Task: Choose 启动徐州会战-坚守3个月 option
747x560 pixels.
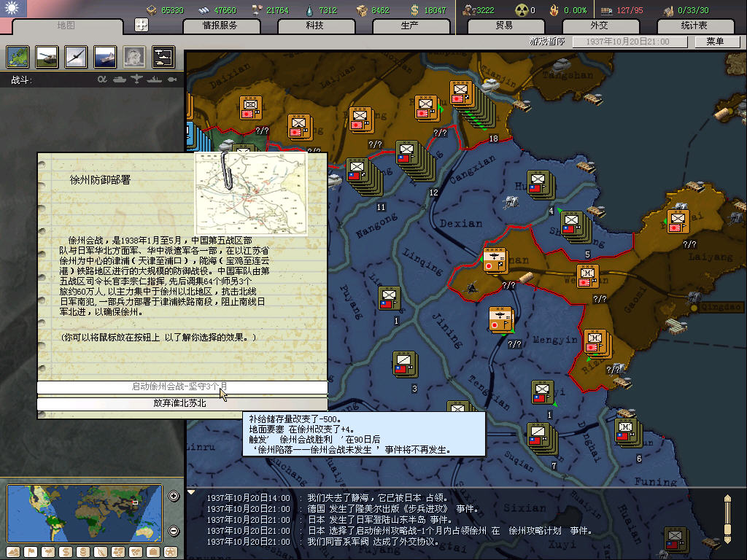Action: pos(182,386)
